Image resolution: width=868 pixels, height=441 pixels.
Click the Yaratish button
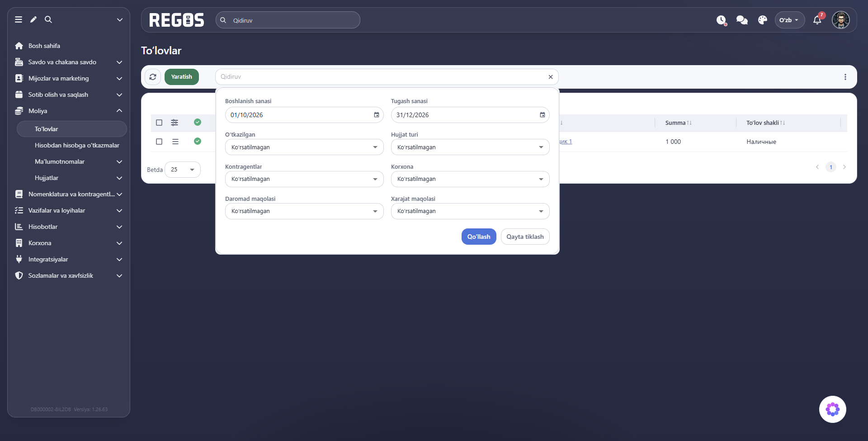(x=182, y=77)
